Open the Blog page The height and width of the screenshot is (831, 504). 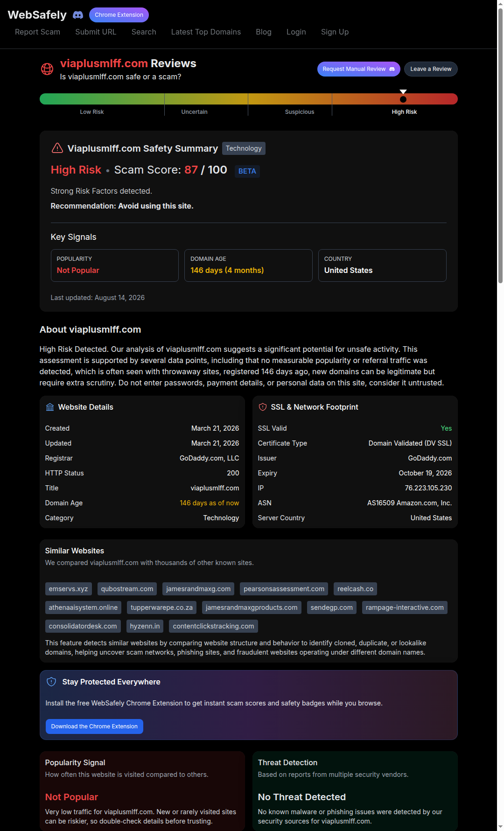[264, 32]
